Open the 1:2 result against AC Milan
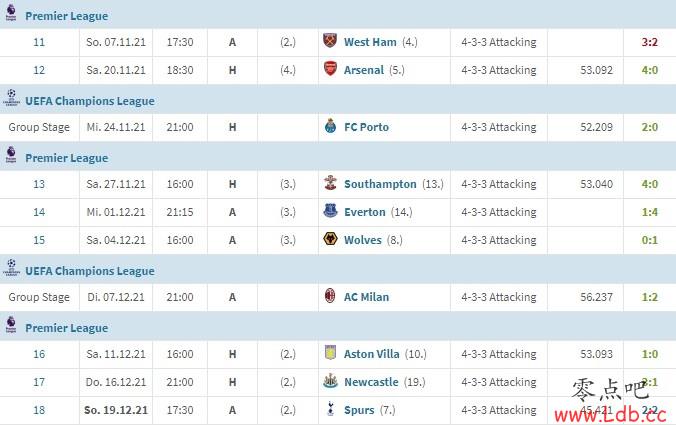Screen dimensions: 676x425 pyautogui.click(x=649, y=297)
